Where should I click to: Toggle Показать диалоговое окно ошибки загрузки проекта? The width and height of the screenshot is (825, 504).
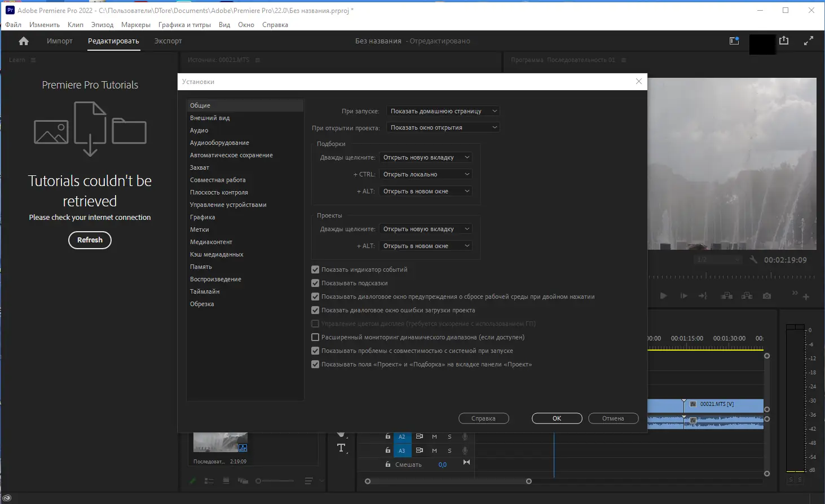(x=315, y=310)
